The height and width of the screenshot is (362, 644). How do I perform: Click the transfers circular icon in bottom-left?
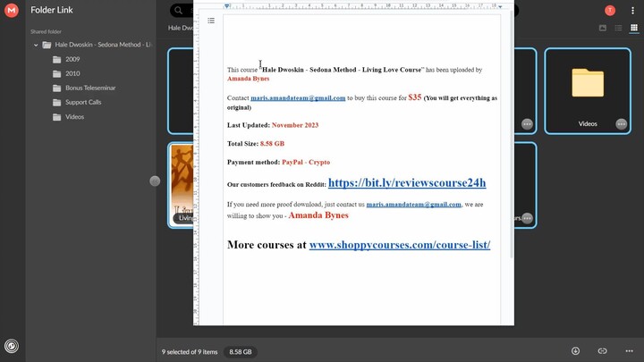pos(12,346)
